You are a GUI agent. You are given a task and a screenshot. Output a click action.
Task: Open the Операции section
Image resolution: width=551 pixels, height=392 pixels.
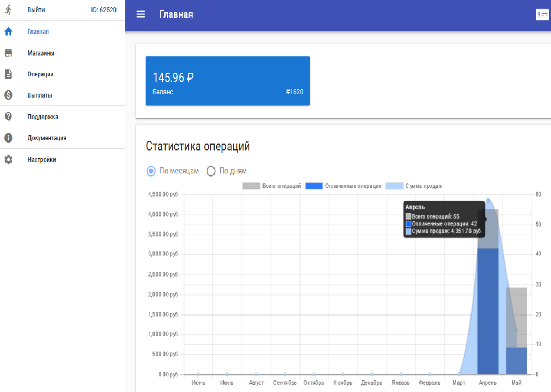(40, 74)
